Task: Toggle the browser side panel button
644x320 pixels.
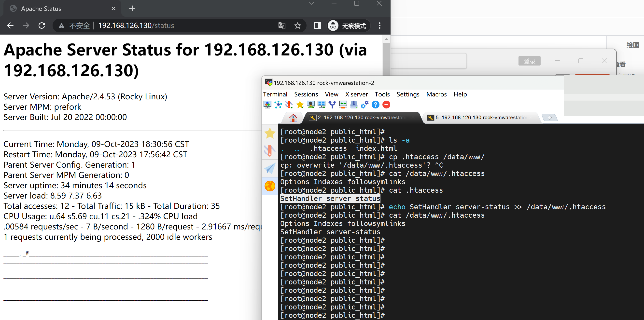Action: 317,26
